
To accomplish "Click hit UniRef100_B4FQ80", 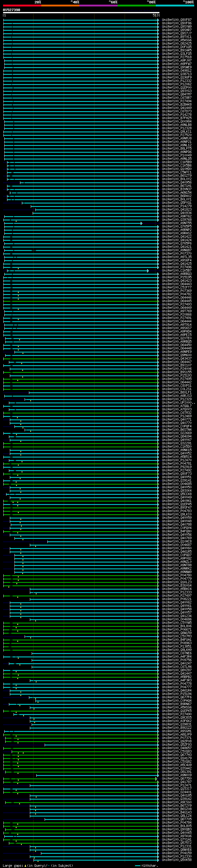I will (x=177, y=531).
